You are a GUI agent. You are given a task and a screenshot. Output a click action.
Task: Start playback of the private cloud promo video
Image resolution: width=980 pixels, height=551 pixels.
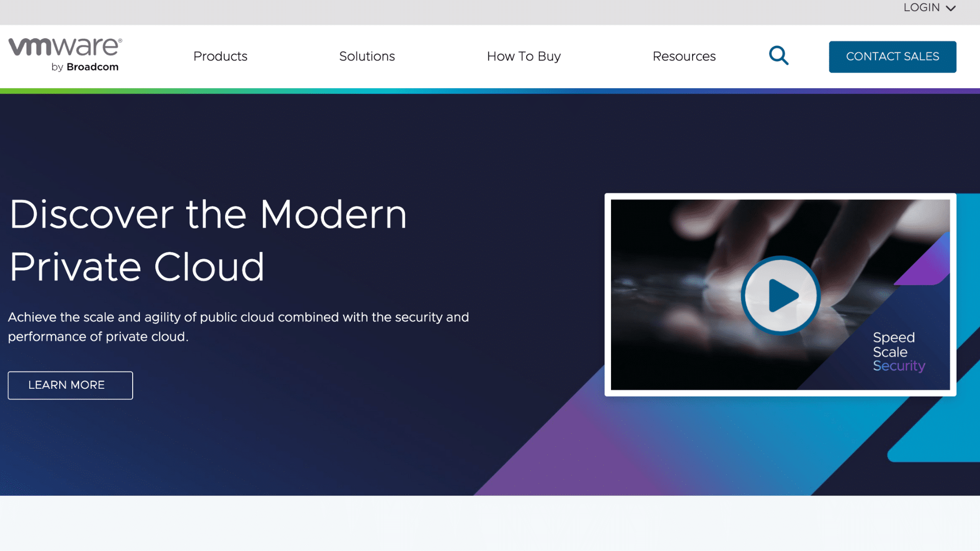(780, 295)
